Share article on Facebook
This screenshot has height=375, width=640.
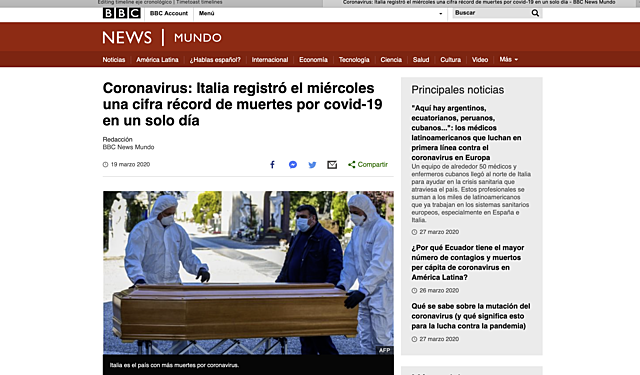point(272,164)
